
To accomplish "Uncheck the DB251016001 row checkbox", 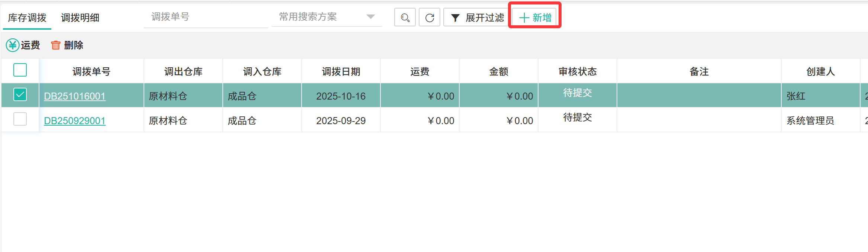I will point(20,94).
